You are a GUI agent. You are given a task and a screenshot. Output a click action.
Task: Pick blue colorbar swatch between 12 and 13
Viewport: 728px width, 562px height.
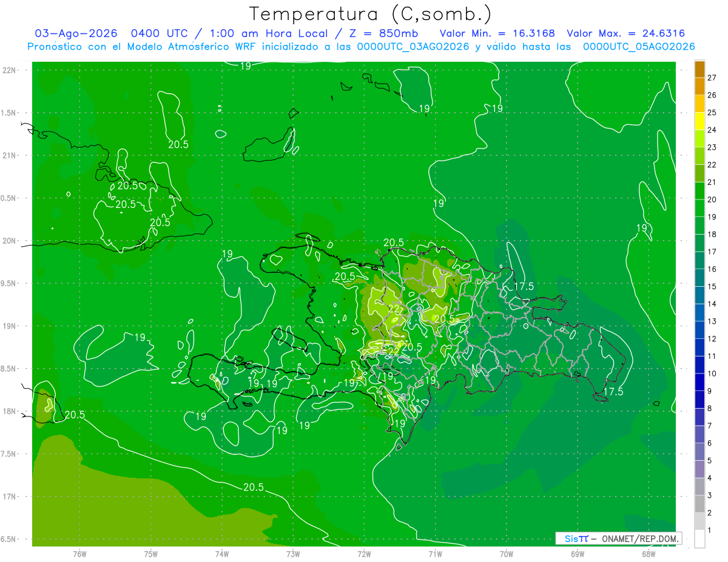pos(699,330)
